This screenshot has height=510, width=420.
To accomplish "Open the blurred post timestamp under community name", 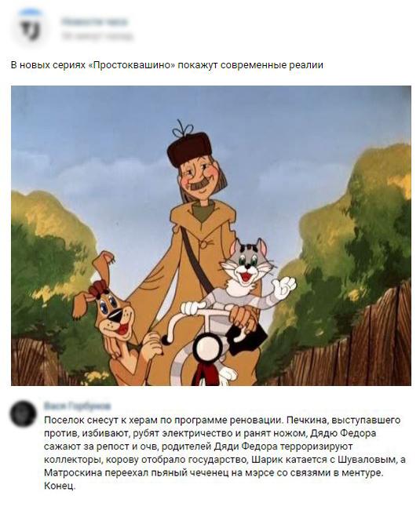I will pos(97,36).
